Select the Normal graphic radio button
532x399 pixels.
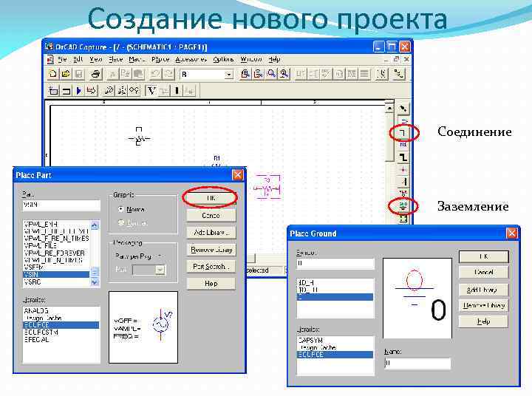point(120,209)
